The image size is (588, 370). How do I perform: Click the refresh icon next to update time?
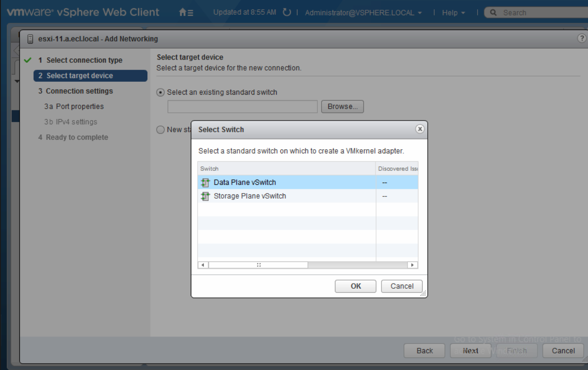pos(287,12)
